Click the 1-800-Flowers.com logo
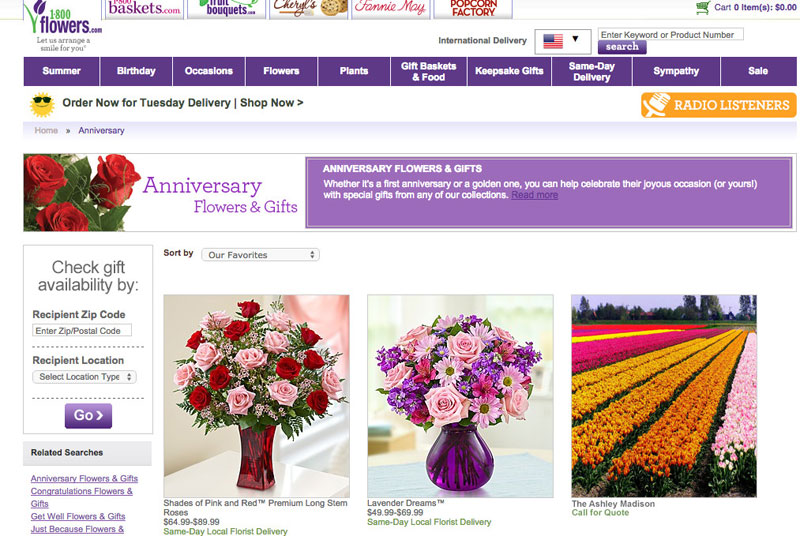This screenshot has height=536, width=800. tap(62, 23)
